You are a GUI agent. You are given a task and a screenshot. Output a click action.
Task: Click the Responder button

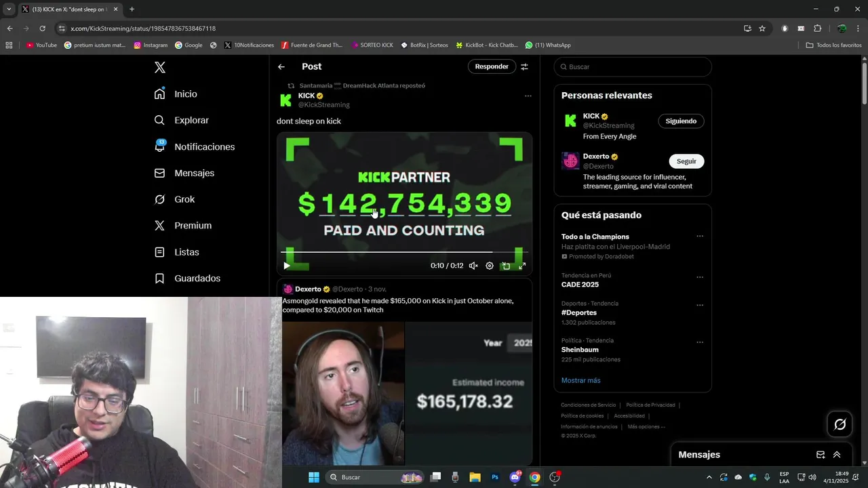point(492,66)
